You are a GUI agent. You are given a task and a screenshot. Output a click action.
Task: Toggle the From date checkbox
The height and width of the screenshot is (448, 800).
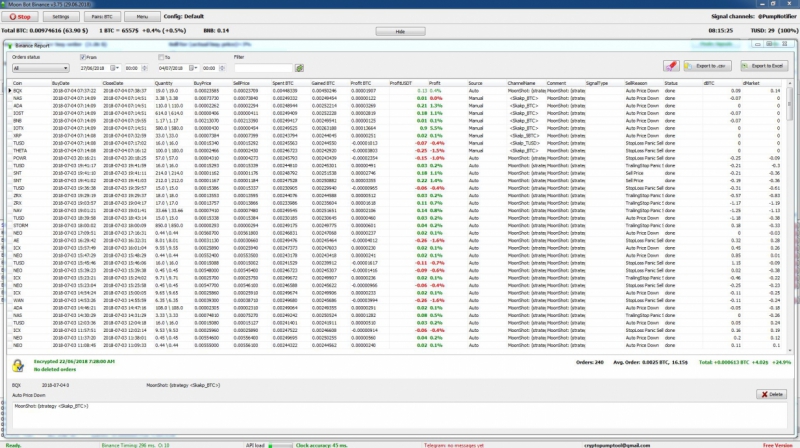(x=83, y=57)
